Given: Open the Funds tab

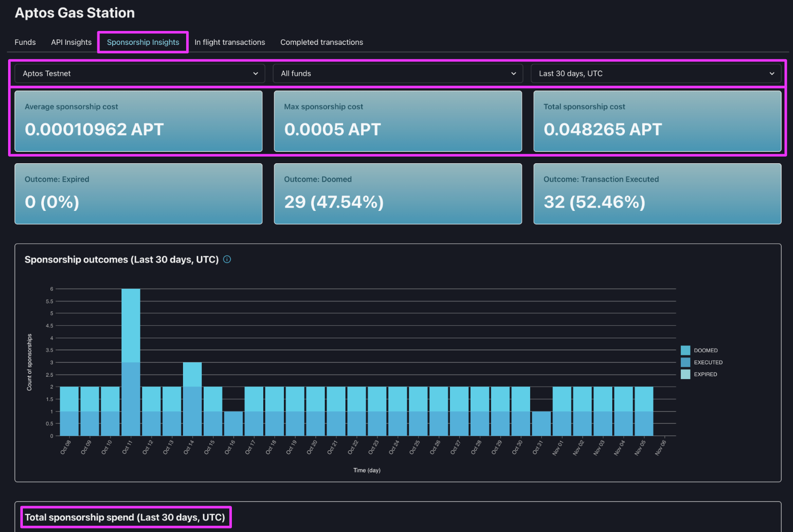Looking at the screenshot, I should click(x=25, y=42).
